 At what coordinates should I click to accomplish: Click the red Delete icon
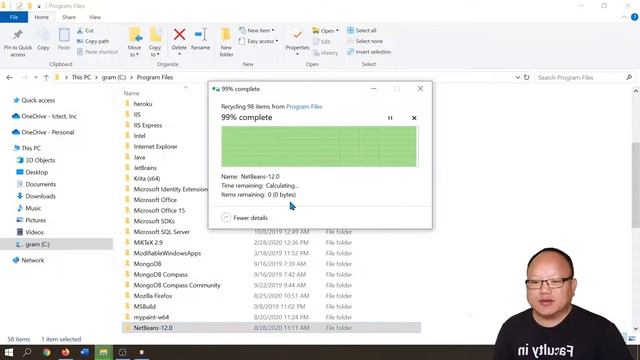[x=179, y=35]
